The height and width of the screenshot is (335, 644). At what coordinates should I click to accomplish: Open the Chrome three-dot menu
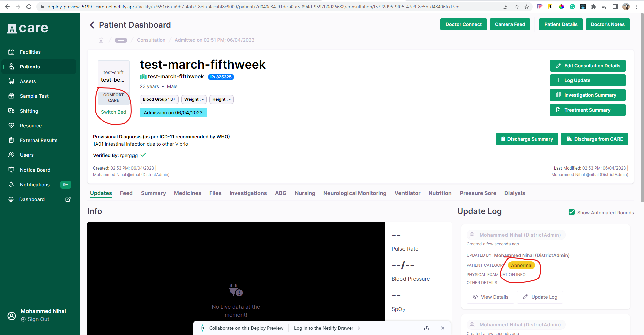coord(637,6)
